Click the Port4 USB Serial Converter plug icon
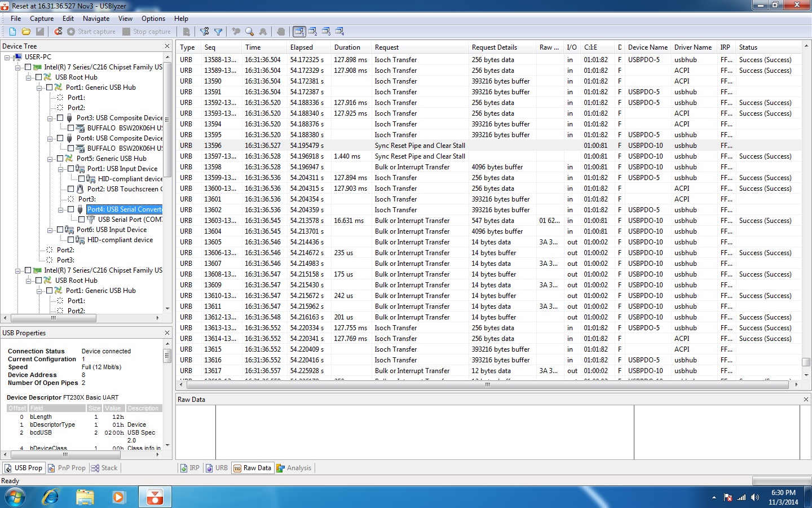 click(x=80, y=209)
